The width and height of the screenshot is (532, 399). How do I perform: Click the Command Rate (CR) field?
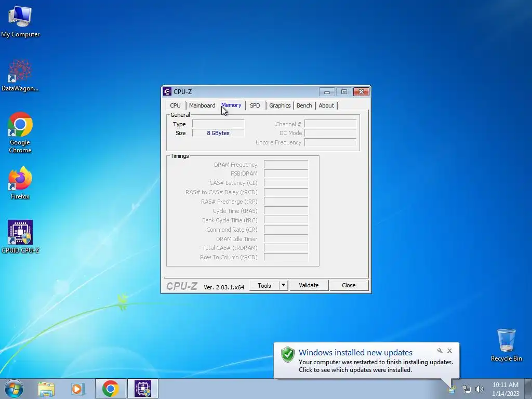(x=286, y=230)
